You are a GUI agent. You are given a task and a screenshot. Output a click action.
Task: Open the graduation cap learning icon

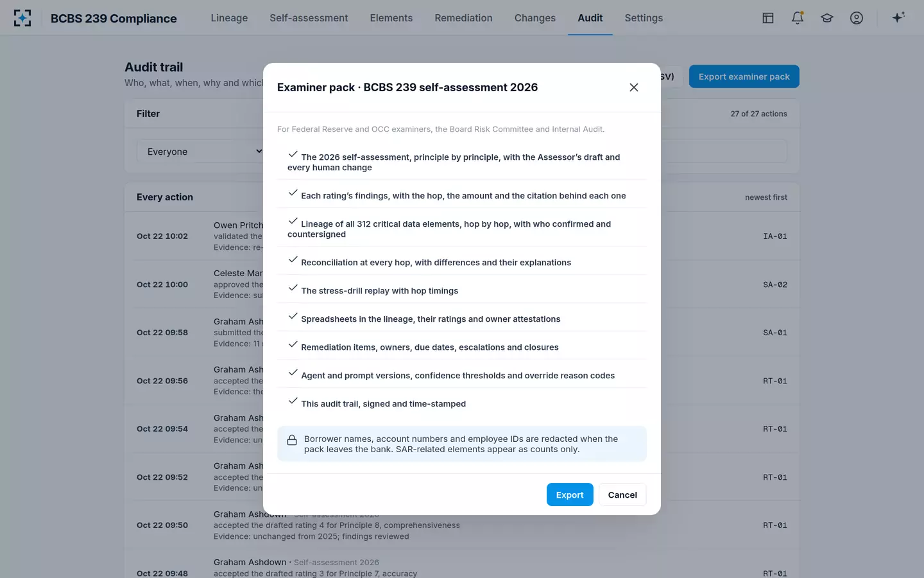coord(827,18)
